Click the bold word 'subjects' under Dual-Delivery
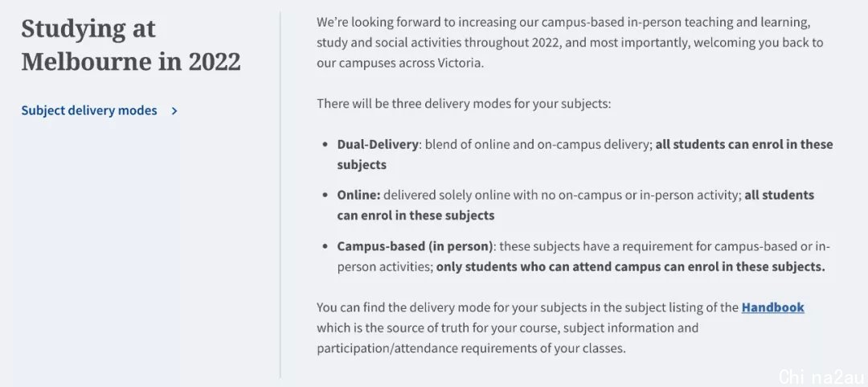The height and width of the screenshot is (387, 868). [362, 165]
